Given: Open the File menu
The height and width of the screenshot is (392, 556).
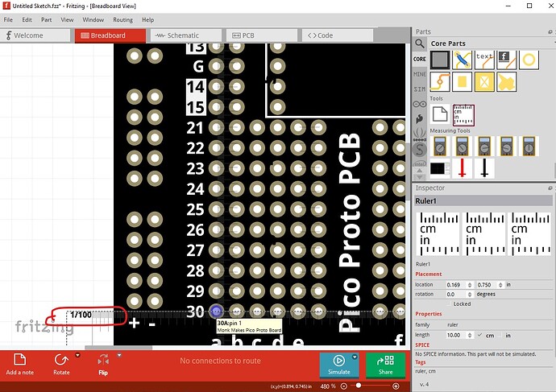Looking at the screenshot, I should [8, 20].
